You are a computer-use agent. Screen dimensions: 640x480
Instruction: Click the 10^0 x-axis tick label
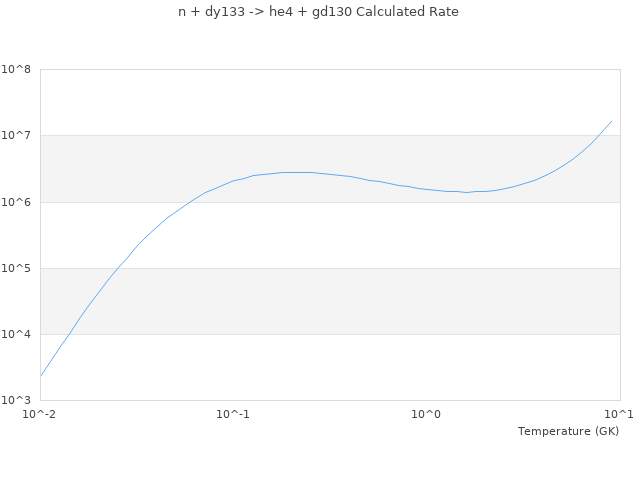pyautogui.click(x=427, y=414)
